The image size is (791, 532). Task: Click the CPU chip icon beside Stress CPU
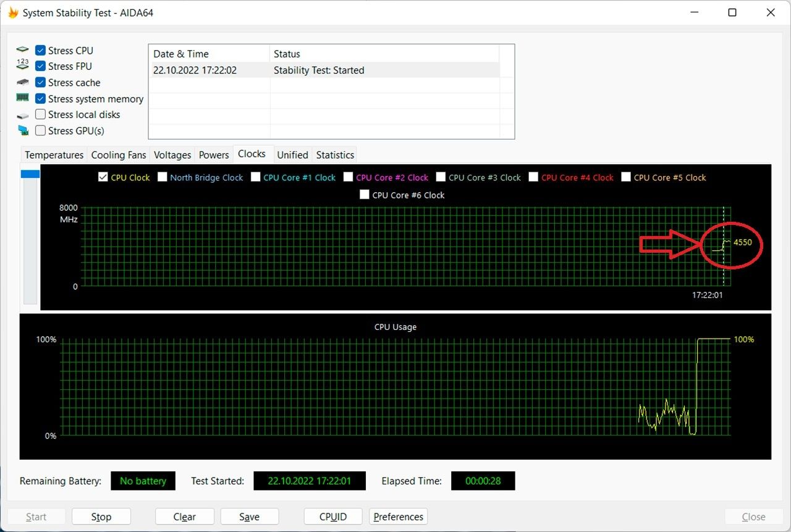(23, 50)
